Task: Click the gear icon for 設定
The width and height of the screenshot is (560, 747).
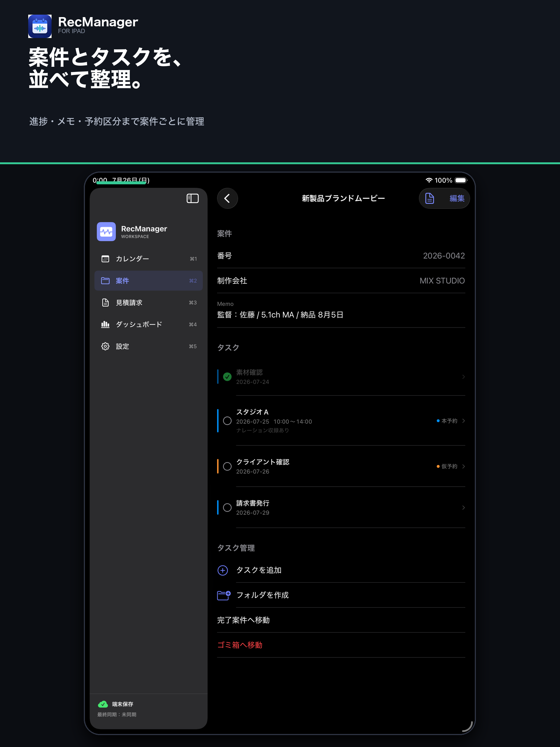Action: click(x=105, y=346)
